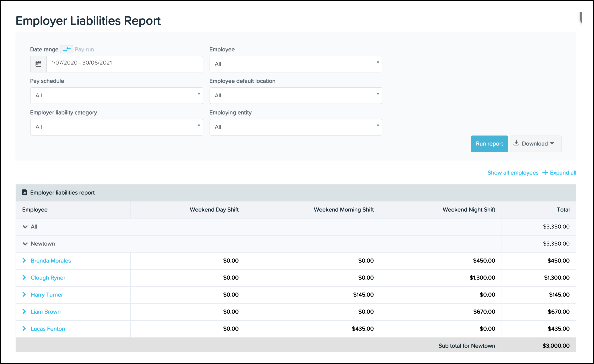594x364 pixels.
Task: Click the plus icon next to Expand all
Action: pyautogui.click(x=545, y=173)
